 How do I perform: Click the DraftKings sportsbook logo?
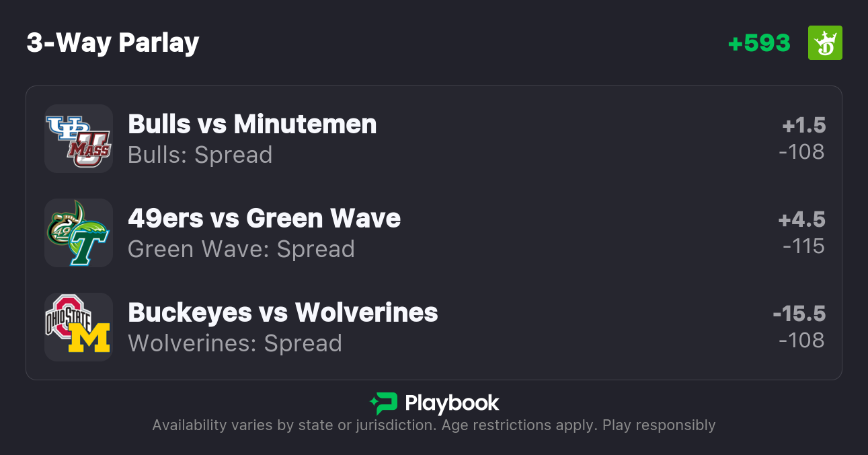click(824, 43)
